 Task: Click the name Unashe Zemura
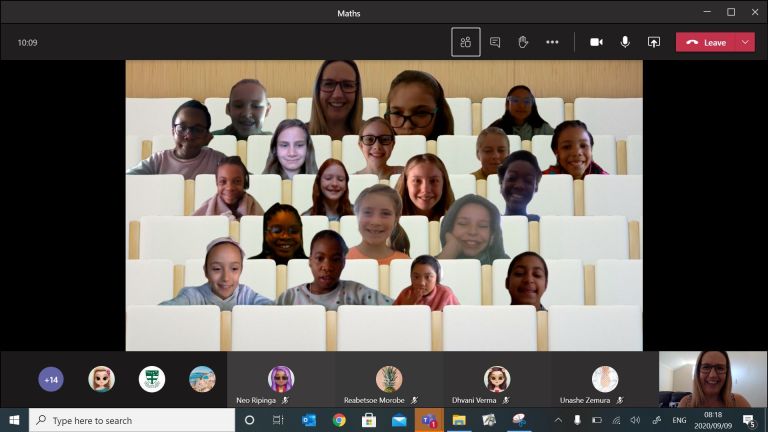[x=585, y=400]
